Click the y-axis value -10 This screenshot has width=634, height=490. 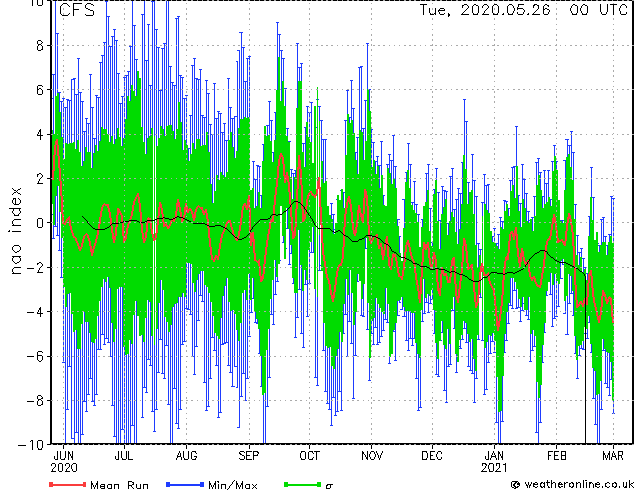pos(31,445)
